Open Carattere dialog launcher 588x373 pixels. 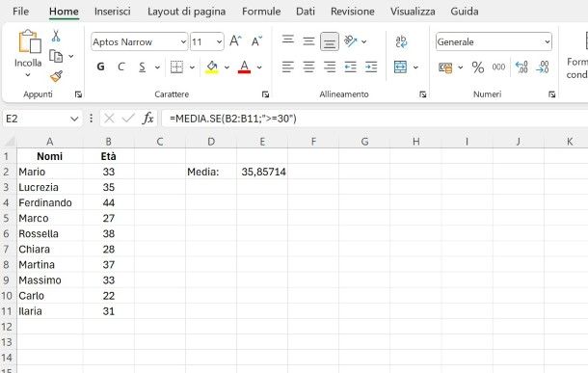click(x=265, y=94)
